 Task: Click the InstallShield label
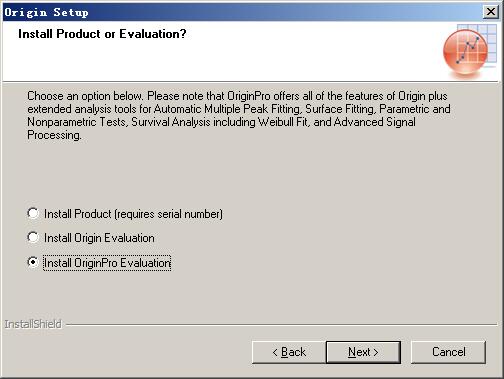click(x=33, y=324)
